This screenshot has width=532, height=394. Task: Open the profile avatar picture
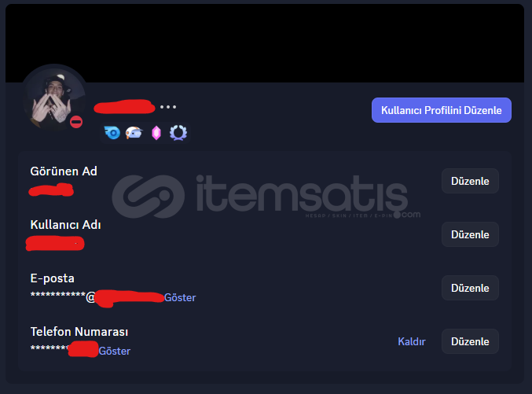pos(53,98)
